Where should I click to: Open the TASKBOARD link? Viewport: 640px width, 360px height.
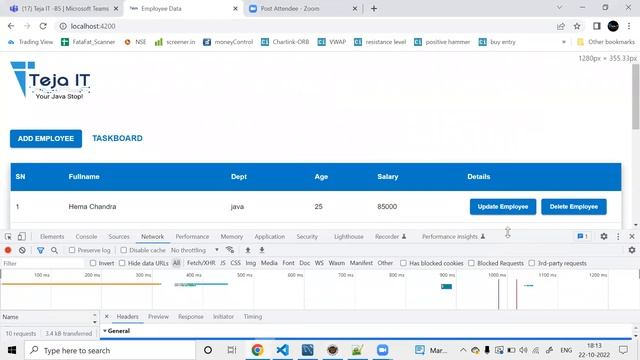117,138
